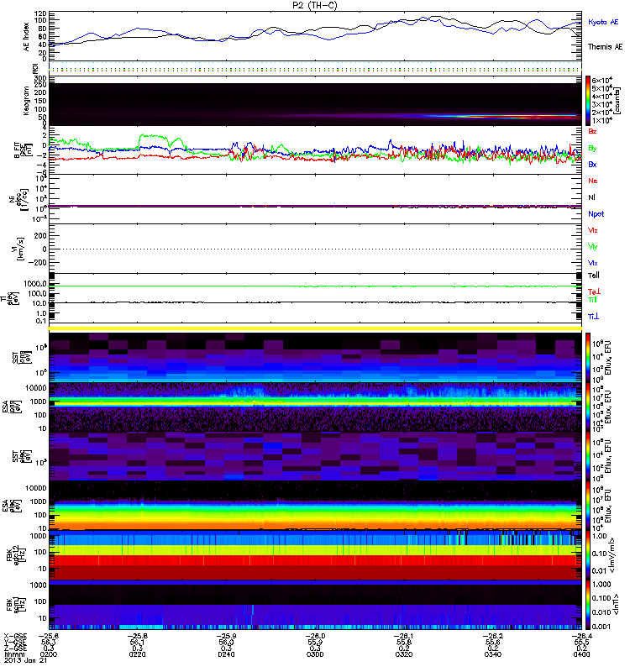
Task: Click the blue Bx legend label
Action: click(x=592, y=165)
